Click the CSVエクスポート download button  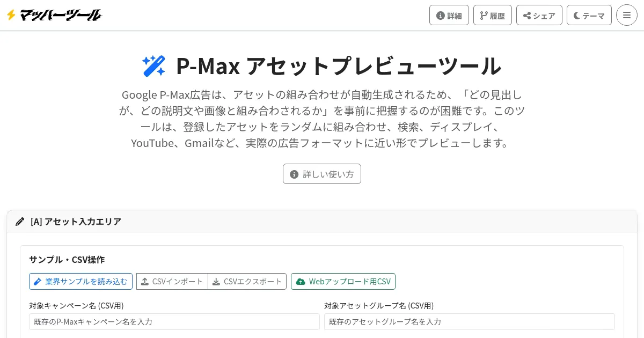247,282
